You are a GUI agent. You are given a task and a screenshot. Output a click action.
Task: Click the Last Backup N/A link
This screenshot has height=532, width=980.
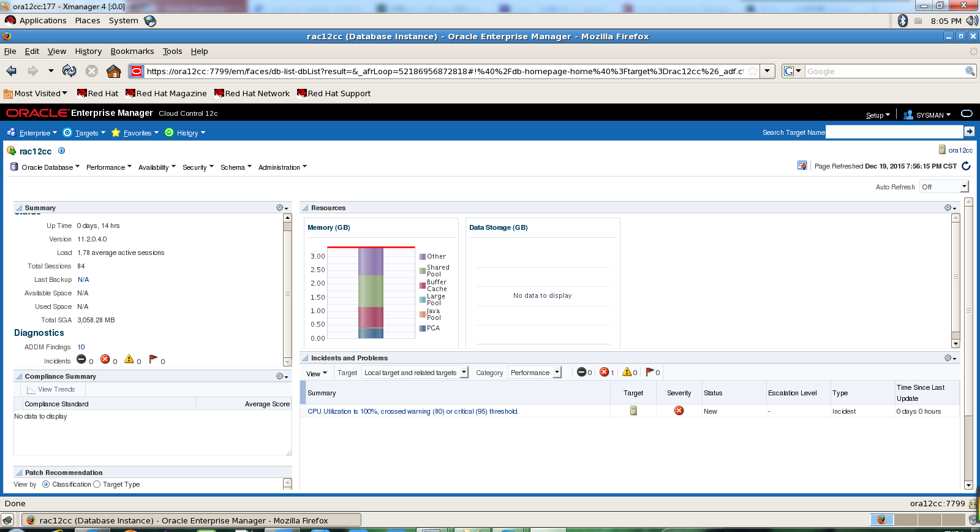tap(83, 279)
